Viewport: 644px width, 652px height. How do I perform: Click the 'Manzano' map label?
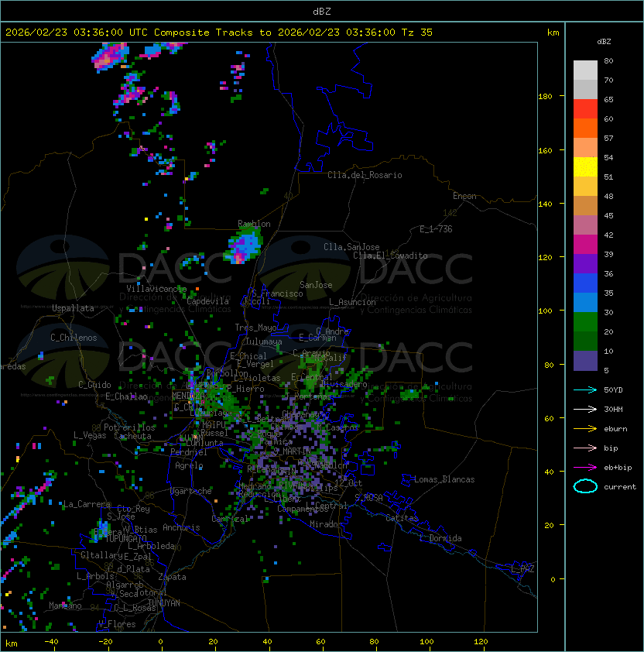65,606
